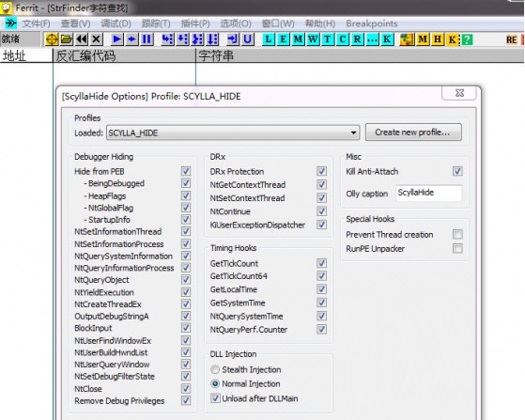
Task: Open the cyan M memory map icon
Action: coord(298,39)
